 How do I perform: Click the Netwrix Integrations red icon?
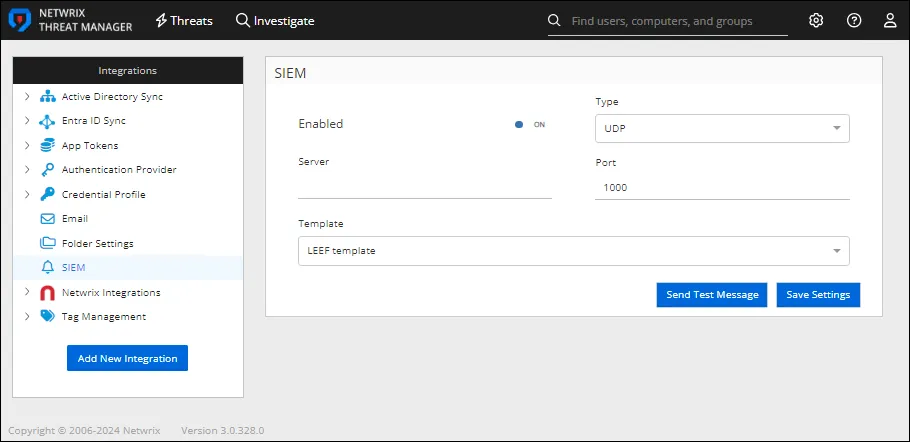(48, 293)
